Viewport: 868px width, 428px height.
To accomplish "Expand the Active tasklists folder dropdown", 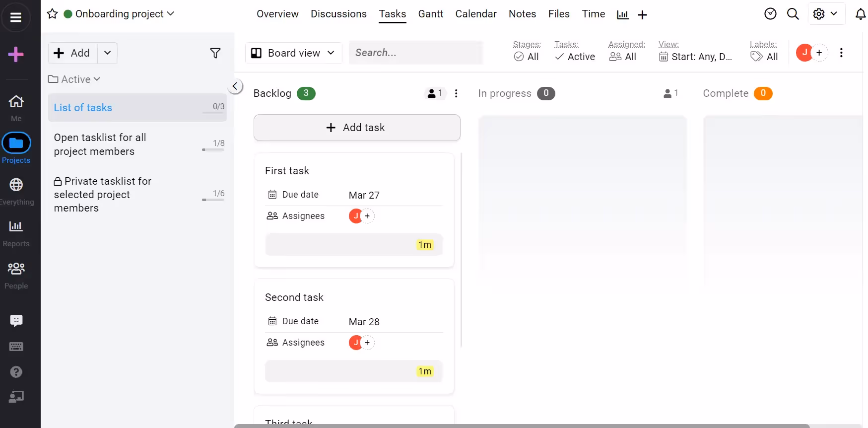I will pos(74,79).
